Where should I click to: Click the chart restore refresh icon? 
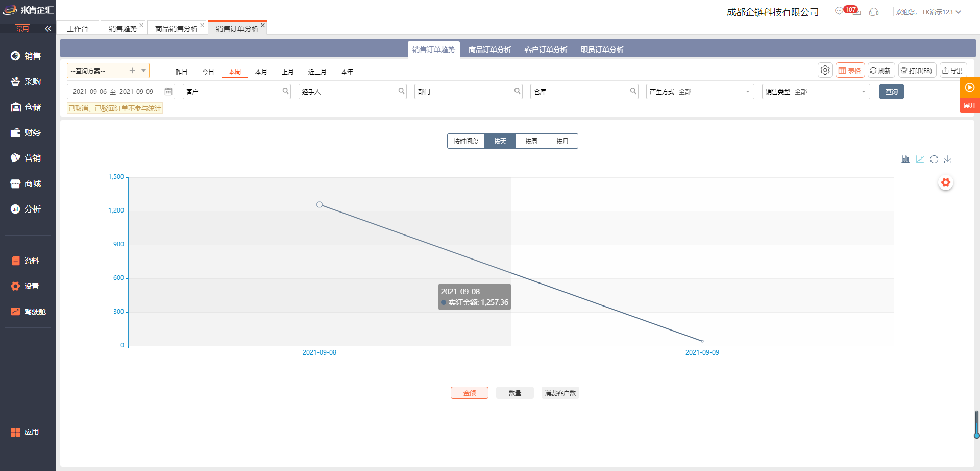click(934, 159)
